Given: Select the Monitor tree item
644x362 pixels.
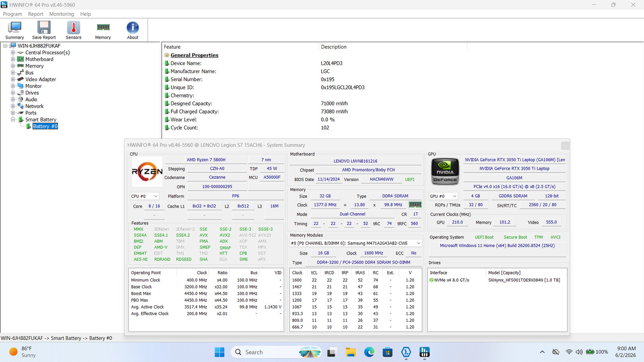Looking at the screenshot, I should [33, 86].
